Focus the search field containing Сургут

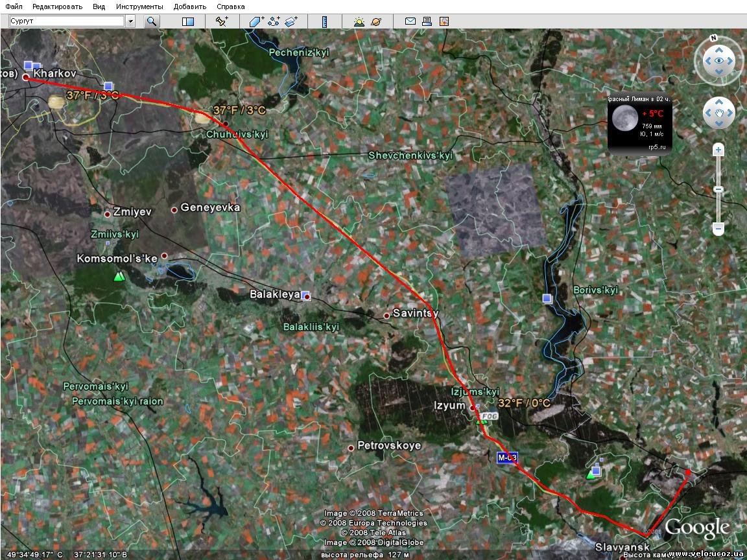point(67,21)
